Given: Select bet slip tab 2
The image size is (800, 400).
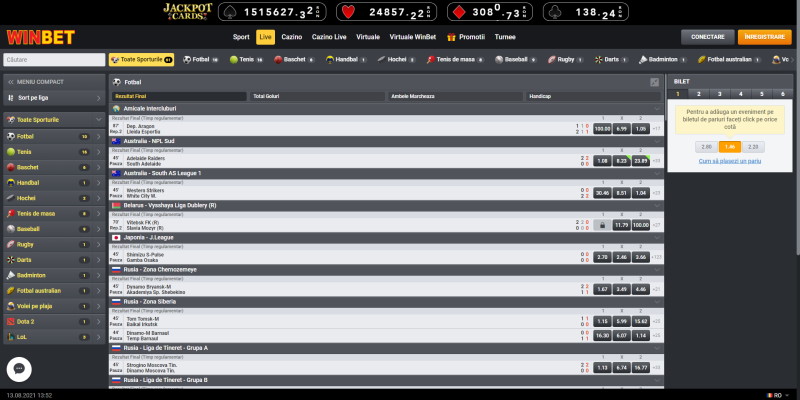Looking at the screenshot, I should (x=698, y=94).
